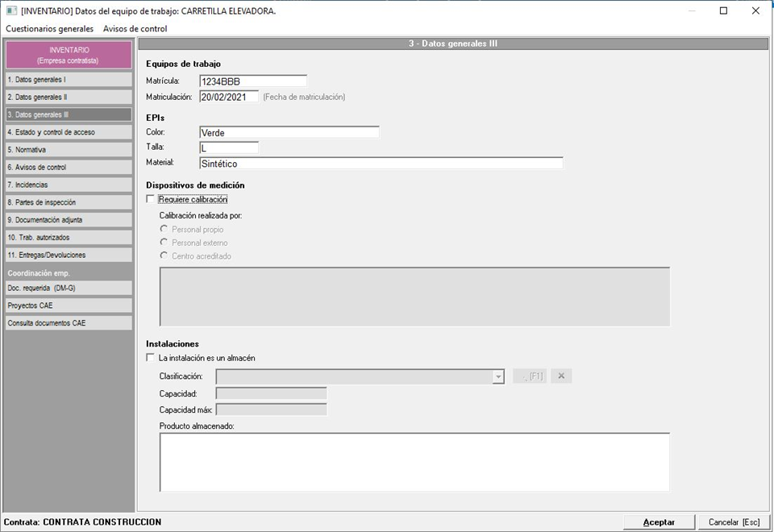Enable the Requiere calibración checkbox
The image size is (774, 532).
150,199
